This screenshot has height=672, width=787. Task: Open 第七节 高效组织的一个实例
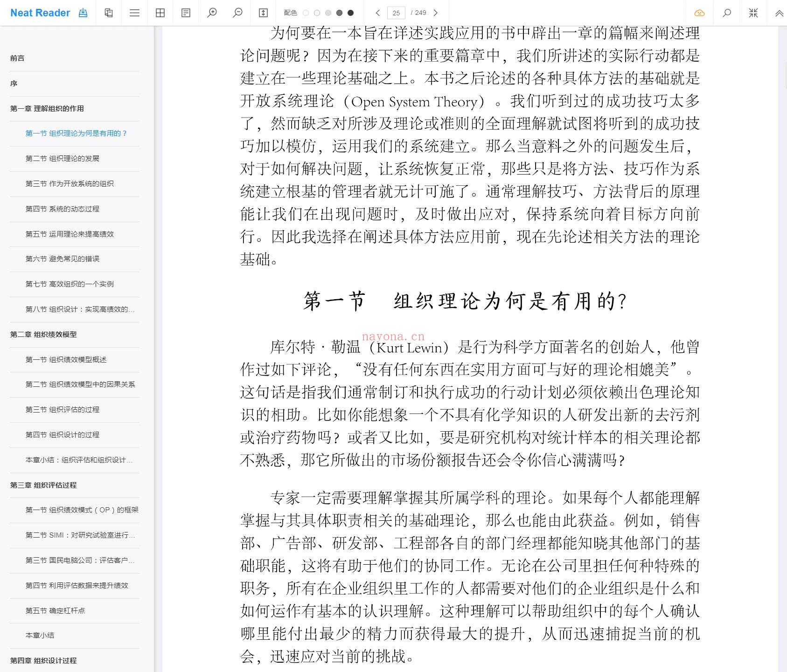tap(70, 284)
